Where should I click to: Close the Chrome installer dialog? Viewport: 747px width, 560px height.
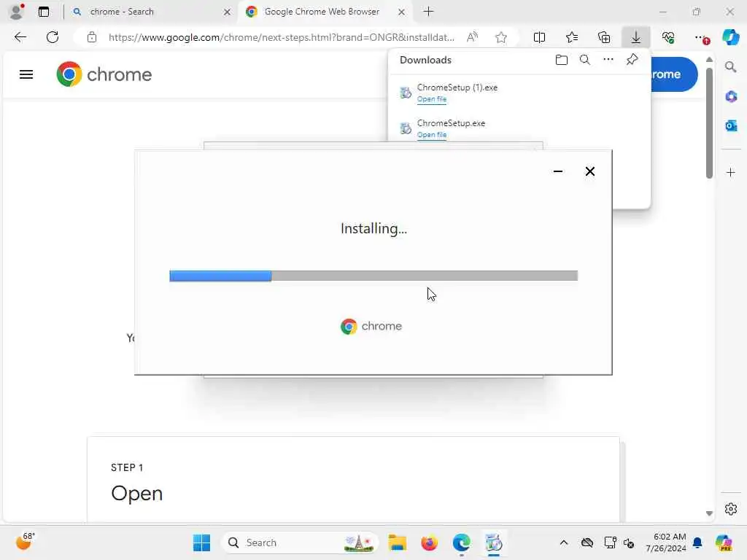589,171
